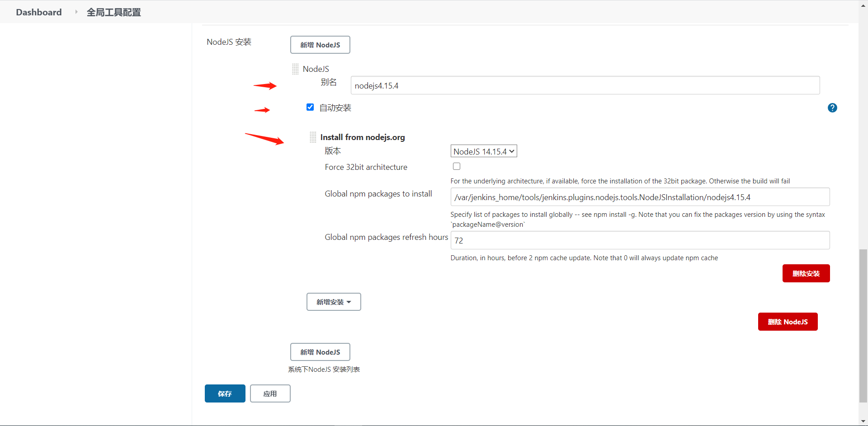Click the 'NodeJS 安装' section label
This screenshot has height=426, width=868.
(x=229, y=42)
